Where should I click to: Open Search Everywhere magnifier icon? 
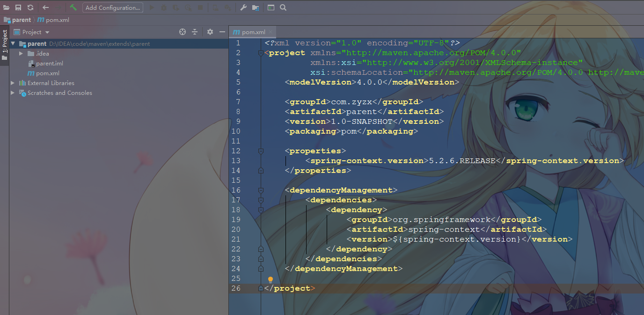click(283, 7)
